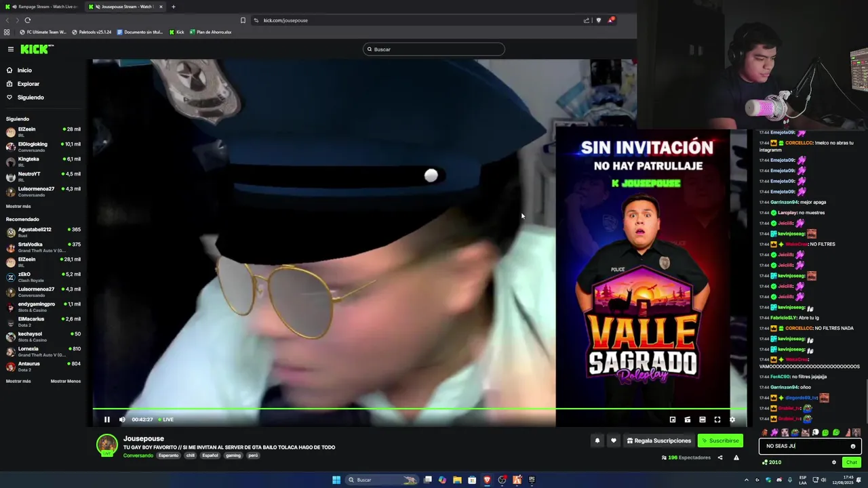Jump to LIVE indicator
Screen dimensions: 868x488
coord(166,420)
